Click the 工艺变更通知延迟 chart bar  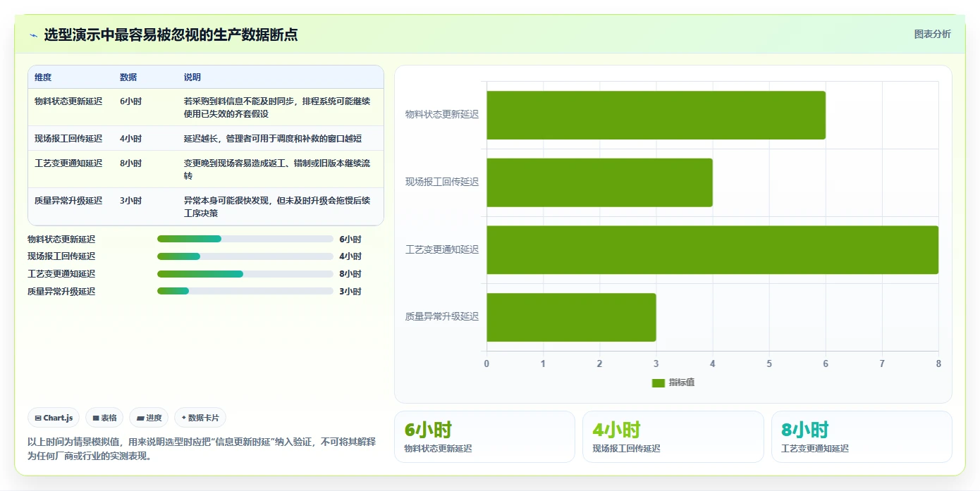pos(712,249)
